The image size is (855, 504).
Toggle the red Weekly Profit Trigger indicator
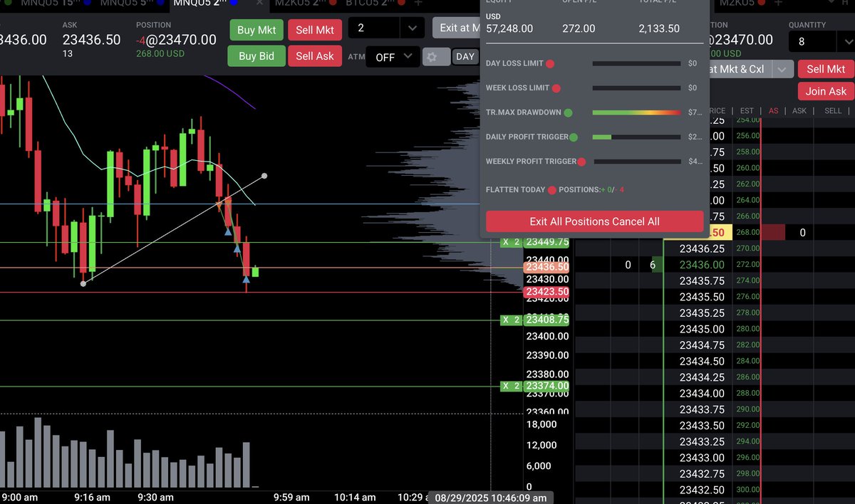coord(581,161)
